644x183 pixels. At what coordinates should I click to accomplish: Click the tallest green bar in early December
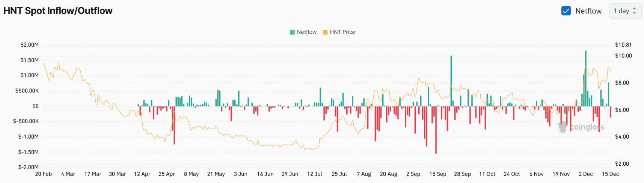586,75
